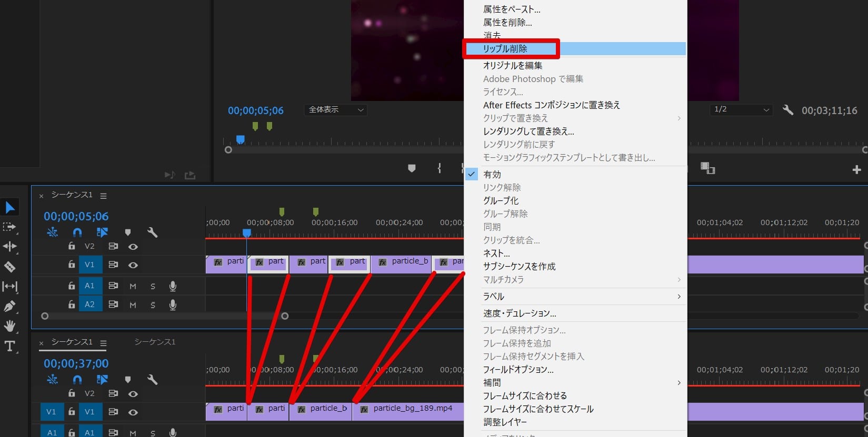Enable voice-over record on upper A1 track
Viewport: 868px width, 437px height.
[x=173, y=286]
